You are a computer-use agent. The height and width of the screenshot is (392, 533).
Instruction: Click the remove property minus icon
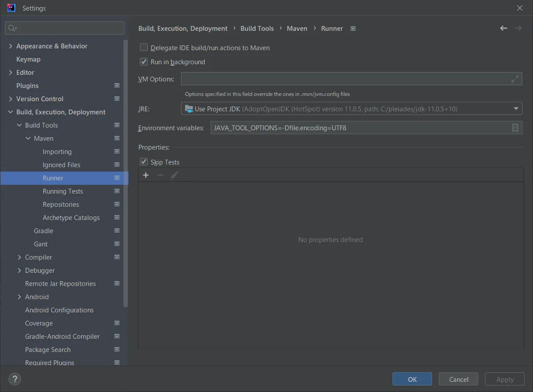click(x=160, y=175)
